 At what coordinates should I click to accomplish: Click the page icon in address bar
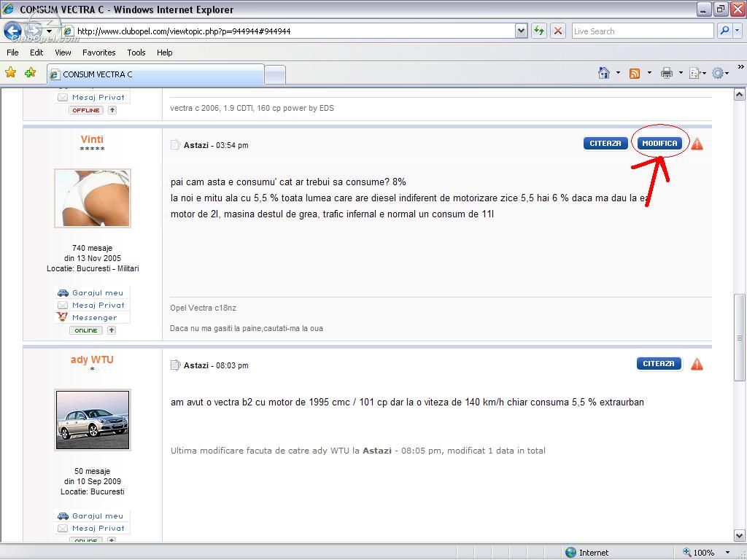pyautogui.click(x=68, y=31)
